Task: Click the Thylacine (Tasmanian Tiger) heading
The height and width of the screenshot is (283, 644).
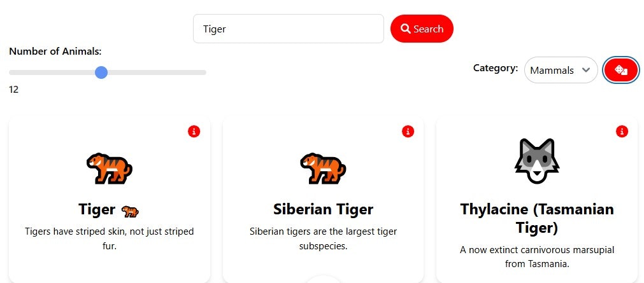Action: click(537, 218)
